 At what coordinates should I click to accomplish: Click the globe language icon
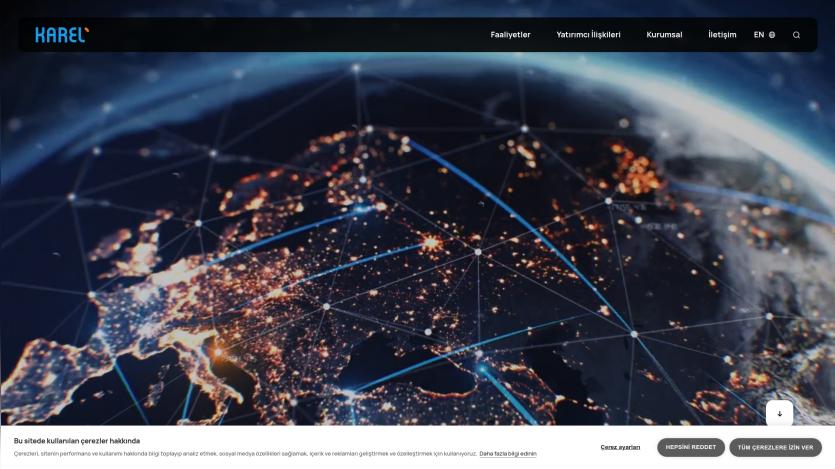pyautogui.click(x=772, y=35)
